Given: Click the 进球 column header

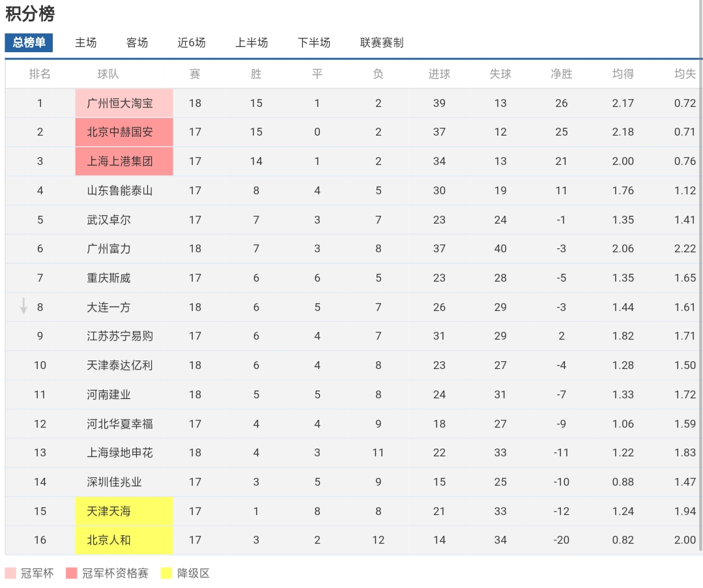Looking at the screenshot, I should point(439,74).
